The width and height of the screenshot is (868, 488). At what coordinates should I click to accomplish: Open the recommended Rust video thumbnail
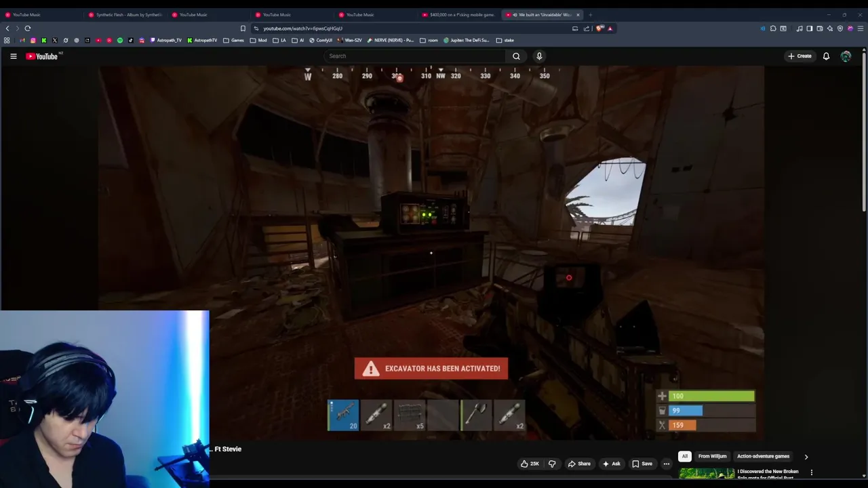[x=706, y=474]
